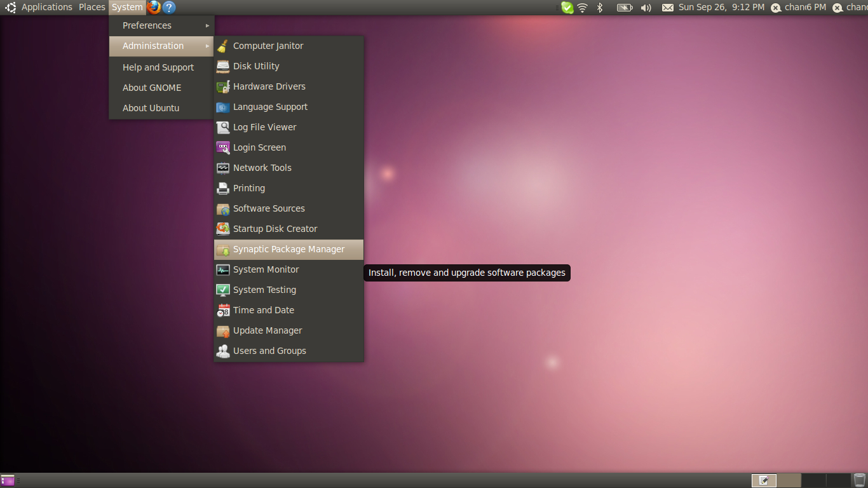Close the System menu

click(x=127, y=7)
